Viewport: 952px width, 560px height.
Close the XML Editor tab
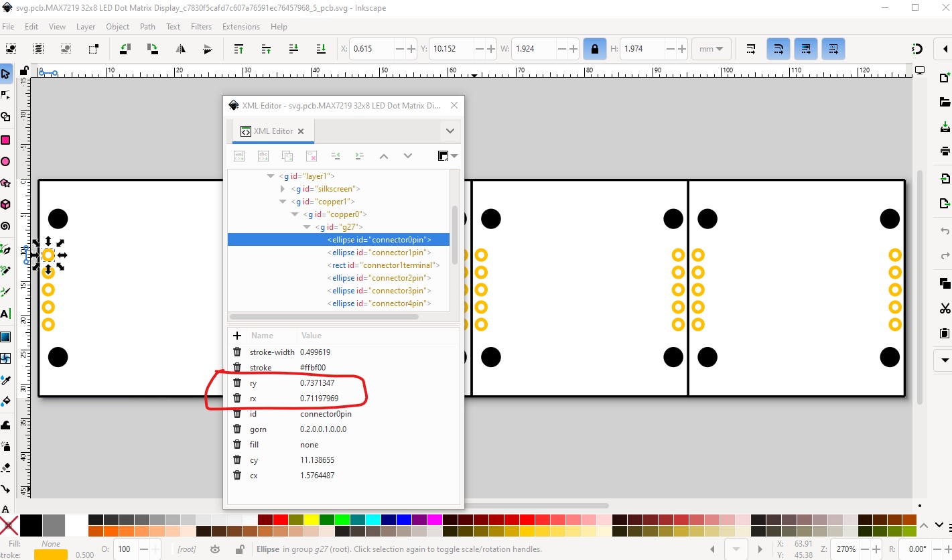pos(301,131)
